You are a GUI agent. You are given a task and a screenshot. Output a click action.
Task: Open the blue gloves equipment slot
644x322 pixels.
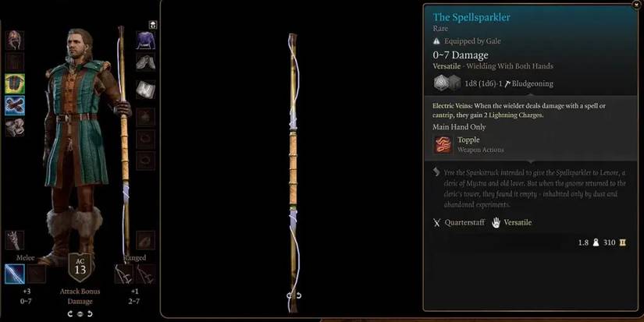(15, 105)
